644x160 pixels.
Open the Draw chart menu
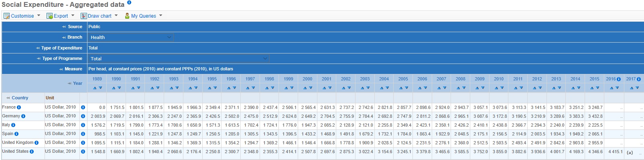99,16
